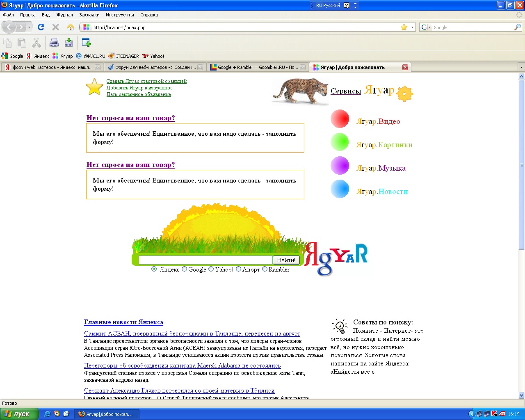Viewport: 525px width, 420px height.
Task: Click the Windows пуск Start button
Action: pyautogui.click(x=19, y=414)
